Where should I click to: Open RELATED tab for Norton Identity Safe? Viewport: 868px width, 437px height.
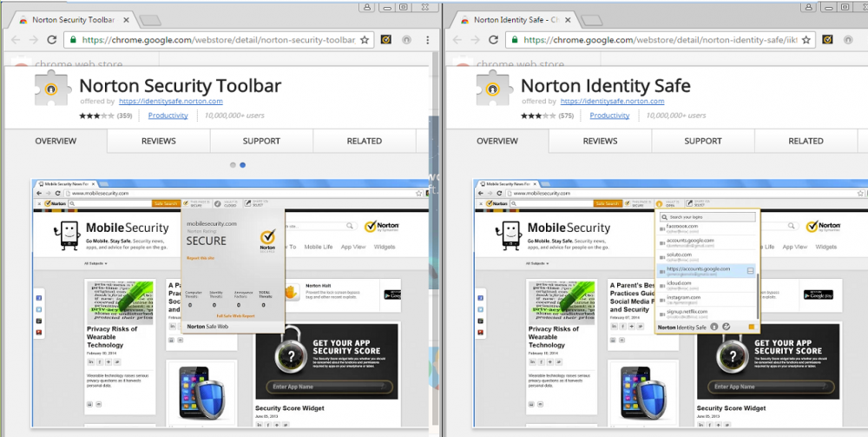click(806, 142)
